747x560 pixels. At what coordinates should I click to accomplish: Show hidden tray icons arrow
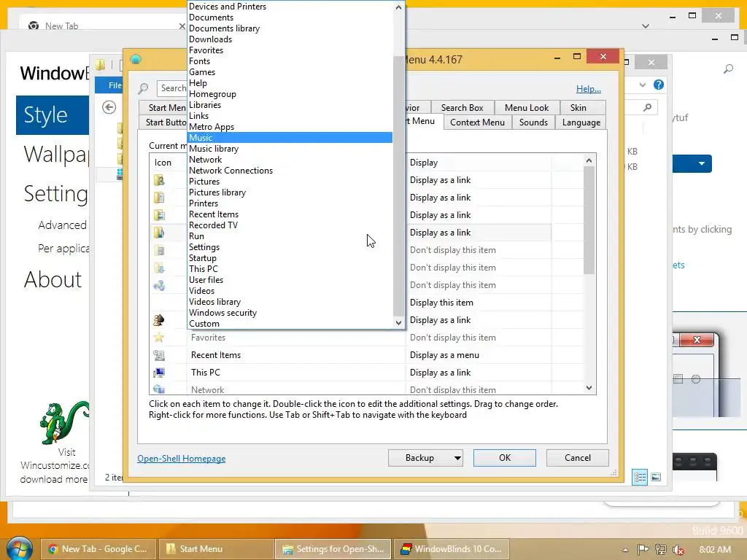(625, 550)
